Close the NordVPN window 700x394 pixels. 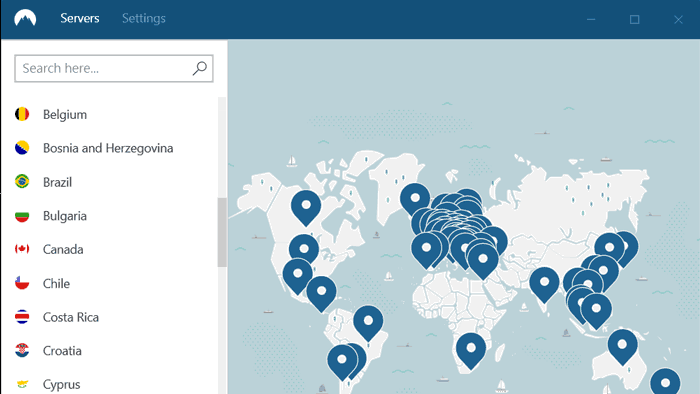pos(678,19)
